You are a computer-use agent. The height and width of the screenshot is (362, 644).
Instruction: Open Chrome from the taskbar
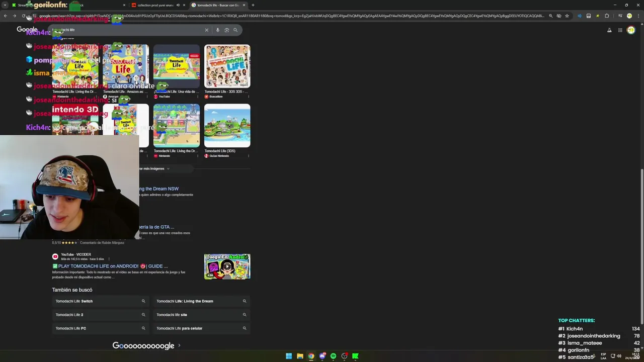(311, 356)
